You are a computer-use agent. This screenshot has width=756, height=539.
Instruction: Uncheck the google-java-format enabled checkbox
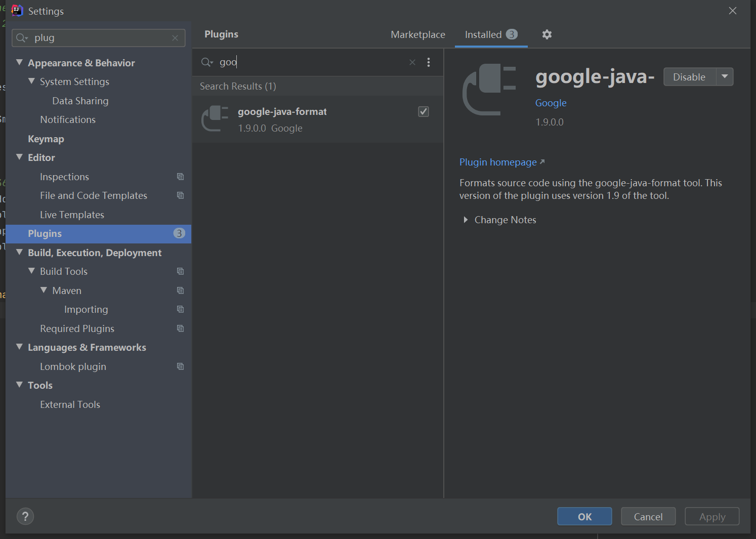[x=424, y=111]
